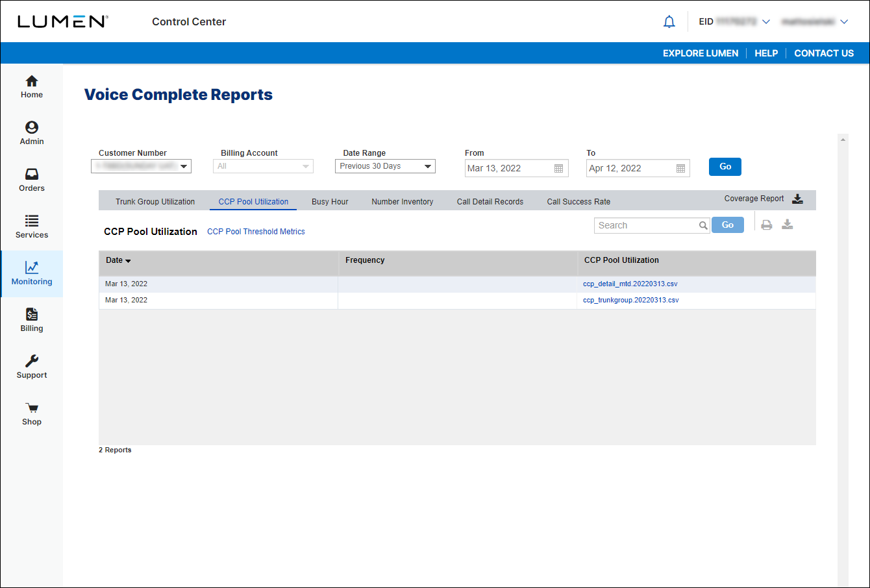Click the Lumen logo
The width and height of the screenshot is (870, 588).
click(x=62, y=21)
